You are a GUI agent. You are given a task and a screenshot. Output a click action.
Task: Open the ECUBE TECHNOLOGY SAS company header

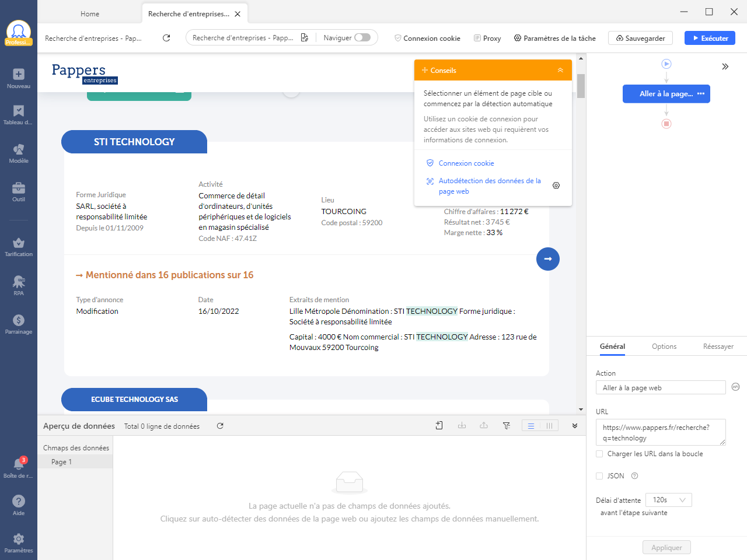(x=134, y=400)
